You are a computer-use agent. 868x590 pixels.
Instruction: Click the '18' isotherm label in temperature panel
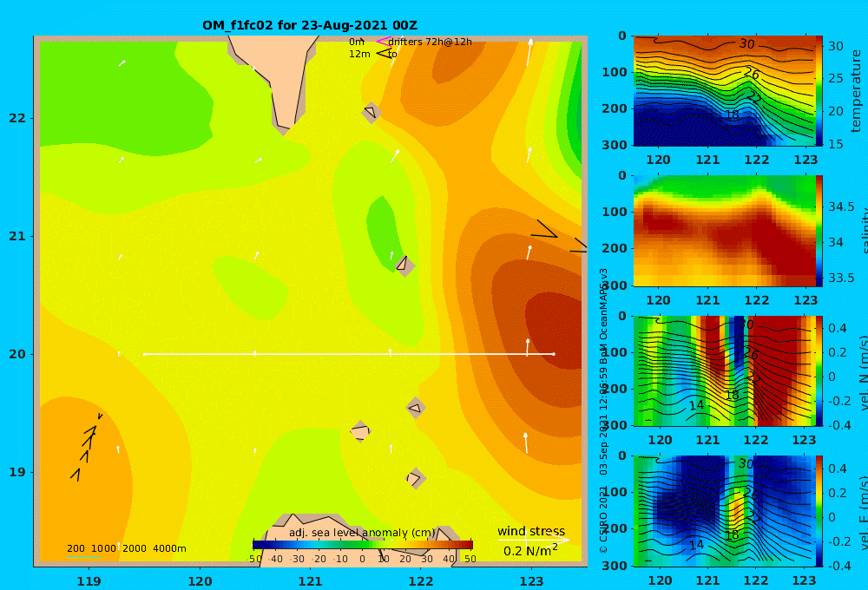(x=732, y=115)
